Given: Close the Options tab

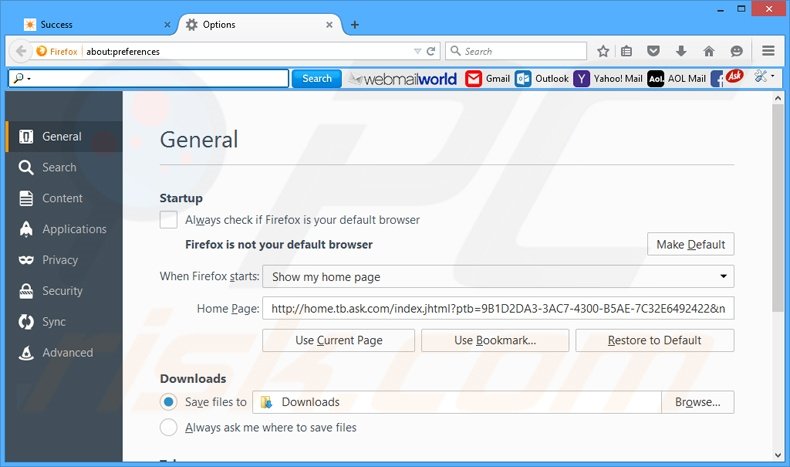Looking at the screenshot, I should [x=329, y=25].
